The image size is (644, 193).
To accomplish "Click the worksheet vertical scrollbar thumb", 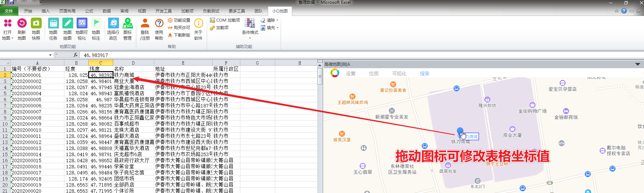I will (x=320, y=76).
